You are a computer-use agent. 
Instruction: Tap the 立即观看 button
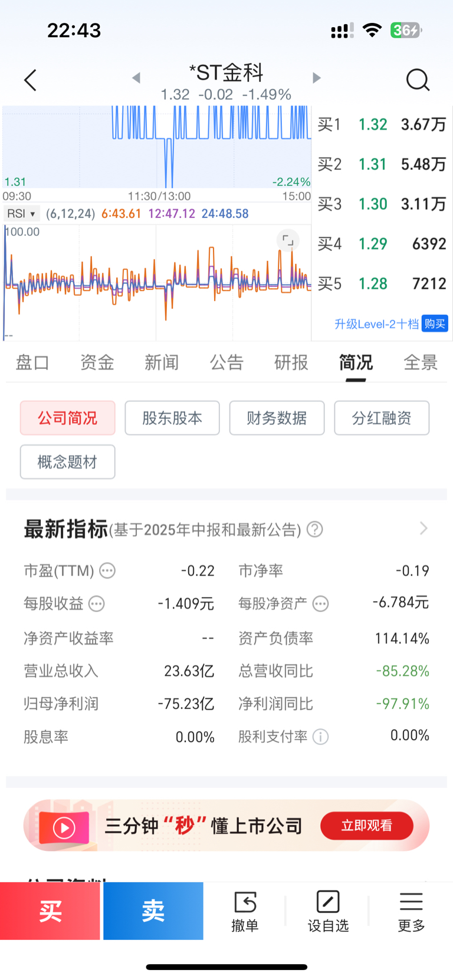(x=367, y=826)
